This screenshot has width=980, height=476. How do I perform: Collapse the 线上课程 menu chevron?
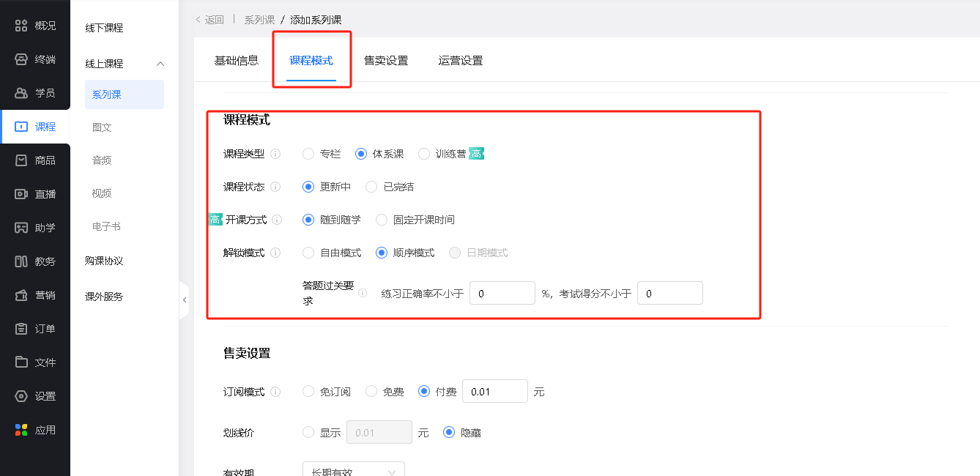[160, 64]
